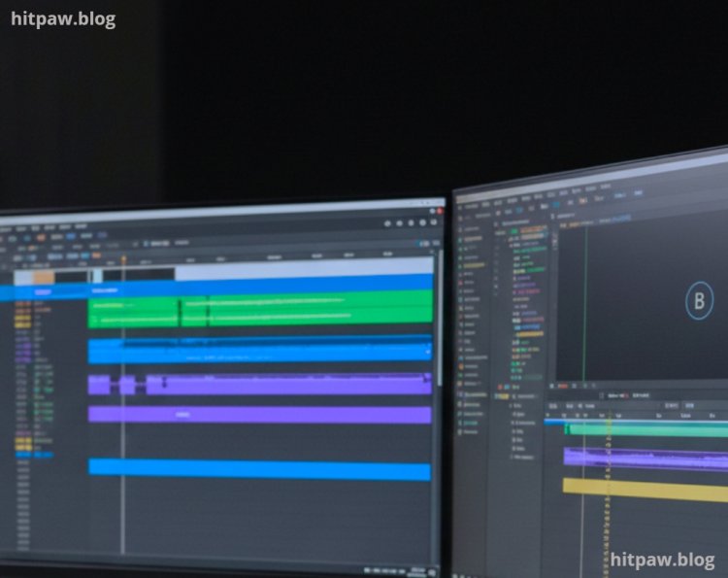Viewport: 728px width, 578px height.
Task: Open the first menu in left monitor's menu bar
Action: coord(8,226)
